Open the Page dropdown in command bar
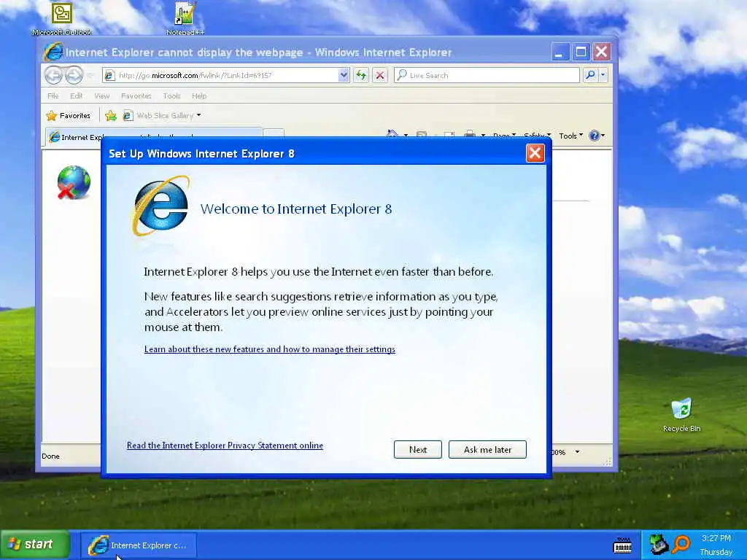 click(x=504, y=135)
